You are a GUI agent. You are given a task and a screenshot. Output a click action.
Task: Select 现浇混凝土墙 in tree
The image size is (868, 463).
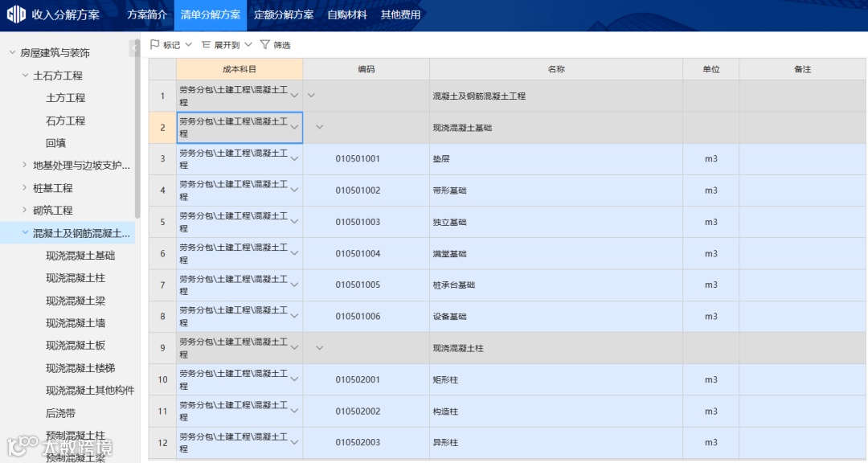coord(76,323)
